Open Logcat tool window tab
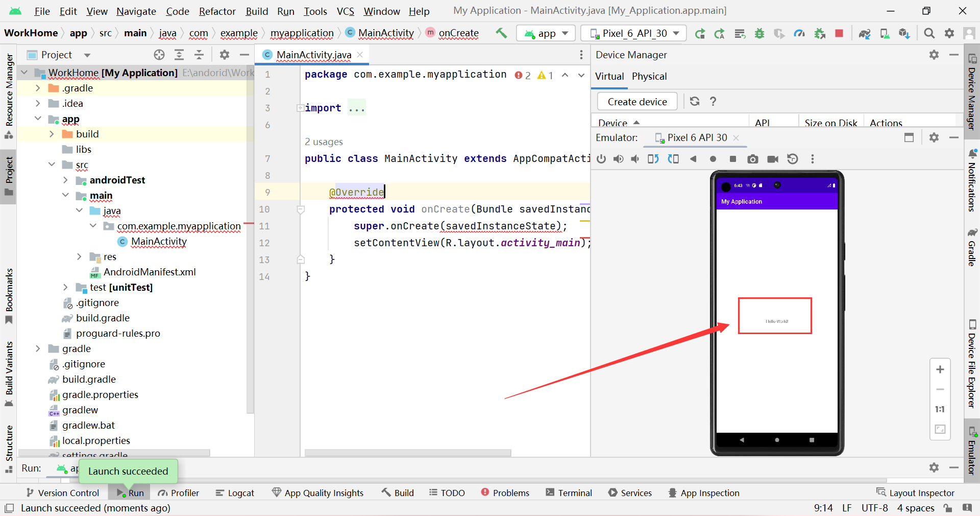 pyautogui.click(x=235, y=492)
